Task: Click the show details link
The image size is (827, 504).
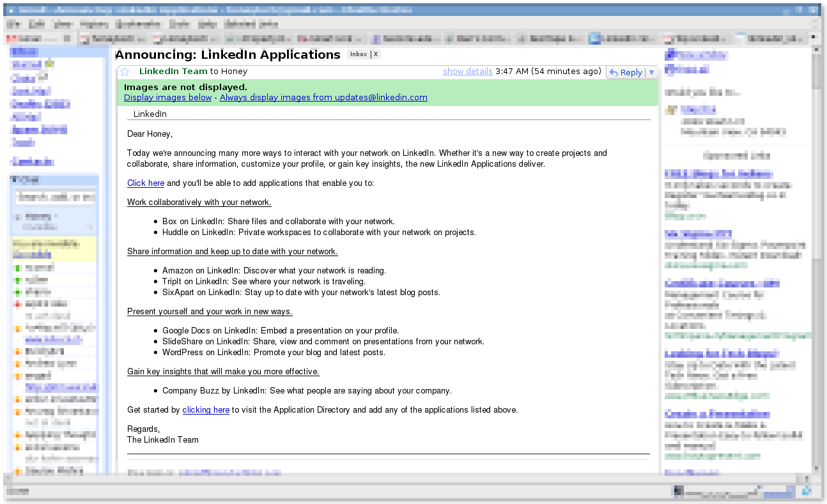Action: tap(467, 72)
